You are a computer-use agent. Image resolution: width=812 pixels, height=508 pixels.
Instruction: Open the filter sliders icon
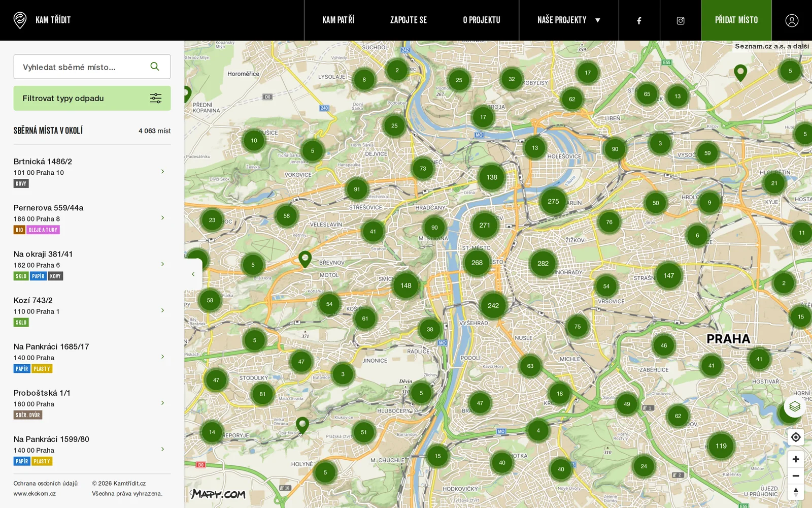(x=156, y=98)
